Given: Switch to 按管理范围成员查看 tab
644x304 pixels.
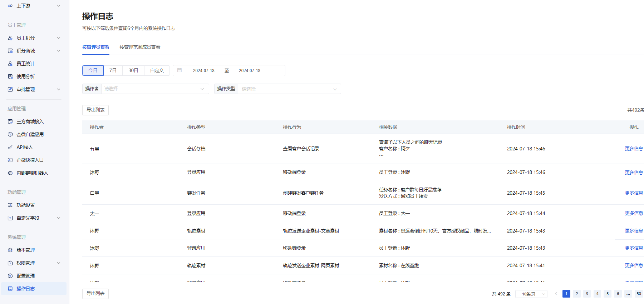Looking at the screenshot, I should (x=140, y=47).
